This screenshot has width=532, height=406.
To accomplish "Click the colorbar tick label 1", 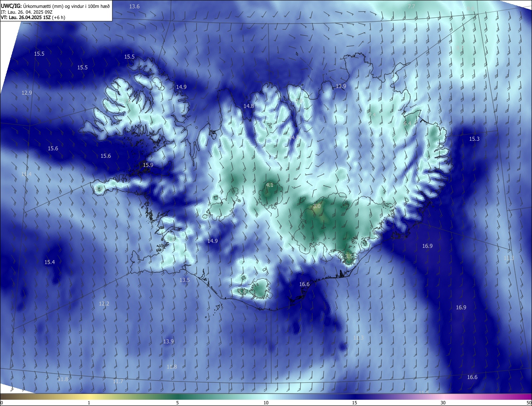I will [x=89, y=403].
